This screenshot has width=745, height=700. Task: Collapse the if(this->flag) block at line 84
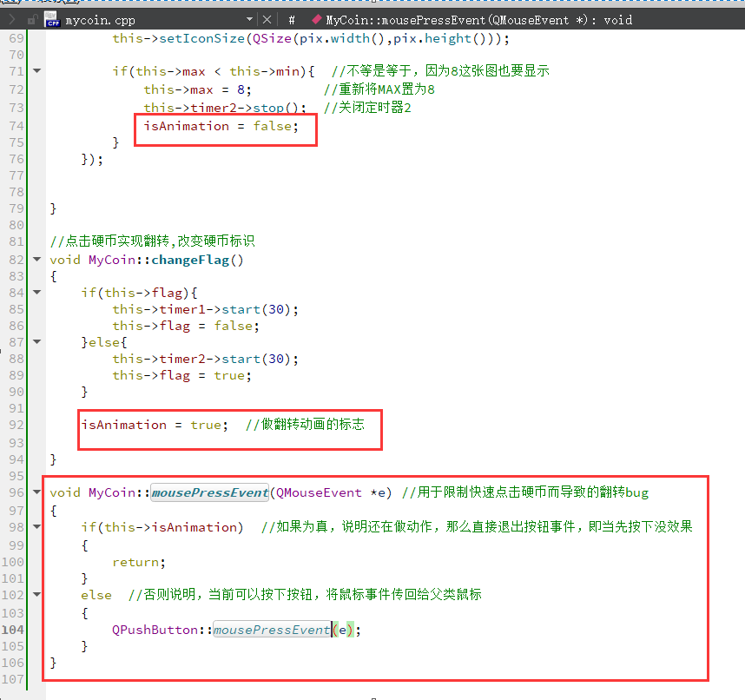[x=37, y=293]
